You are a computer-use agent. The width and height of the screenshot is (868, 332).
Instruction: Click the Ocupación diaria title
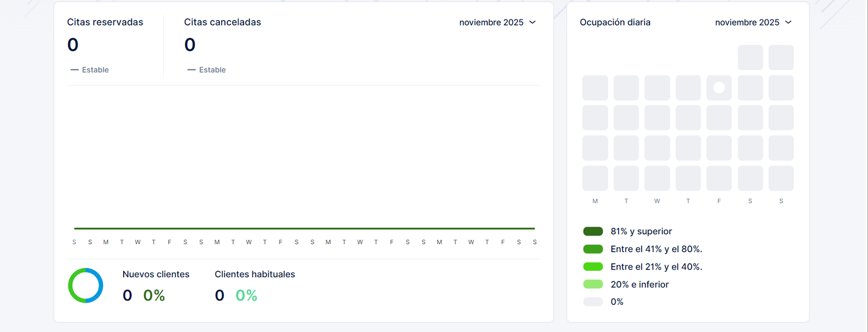(615, 22)
